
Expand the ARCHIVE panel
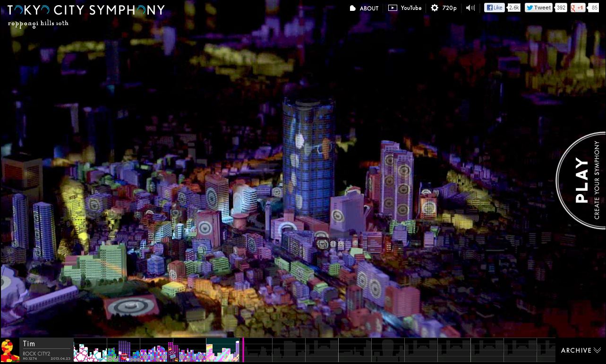[576, 350]
